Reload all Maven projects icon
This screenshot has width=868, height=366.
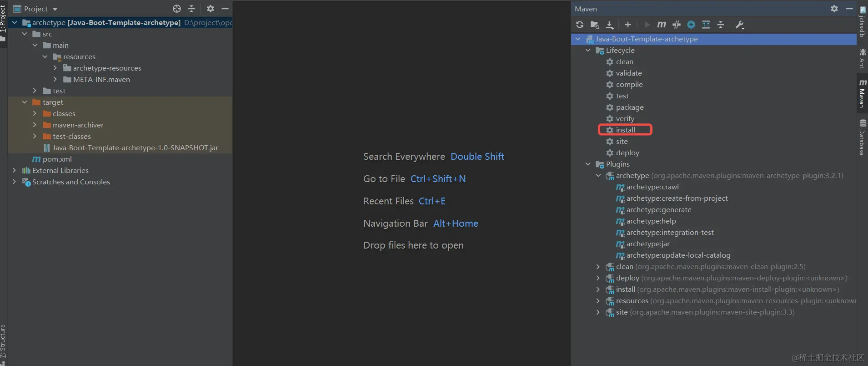coord(580,25)
